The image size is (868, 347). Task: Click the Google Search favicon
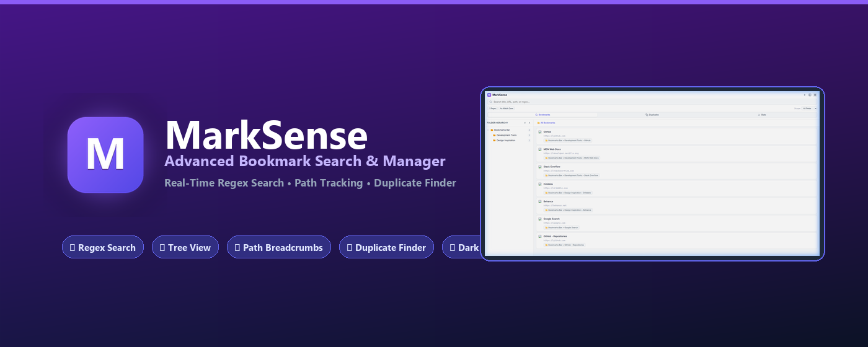[540, 219]
